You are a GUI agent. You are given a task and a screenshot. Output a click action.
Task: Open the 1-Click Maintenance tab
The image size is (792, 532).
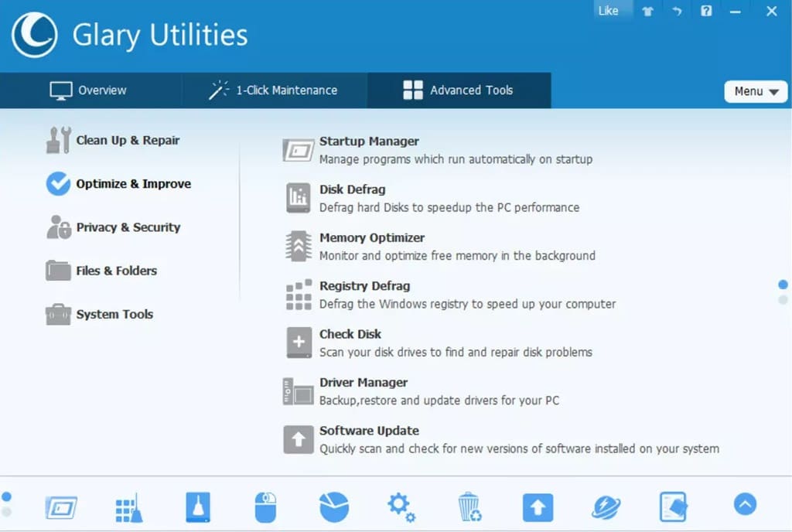274,90
